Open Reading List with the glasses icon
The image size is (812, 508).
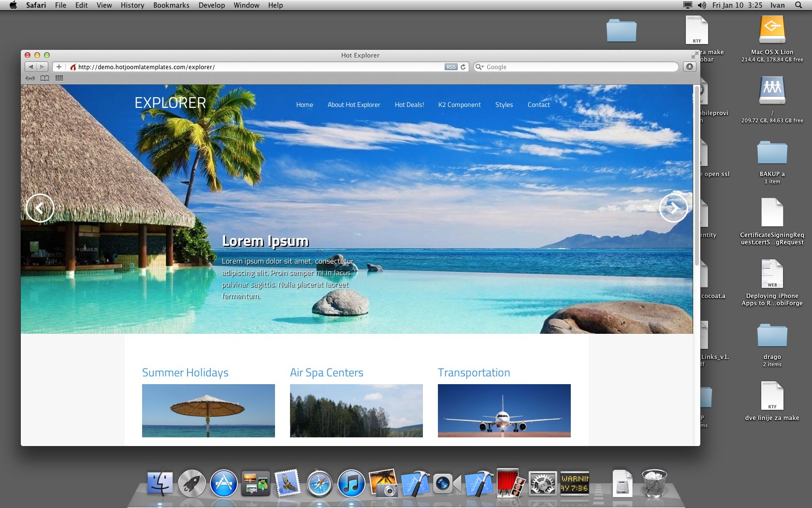[30, 78]
